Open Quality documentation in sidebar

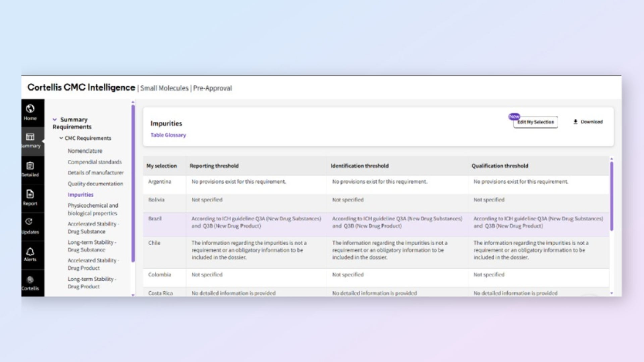(x=95, y=184)
